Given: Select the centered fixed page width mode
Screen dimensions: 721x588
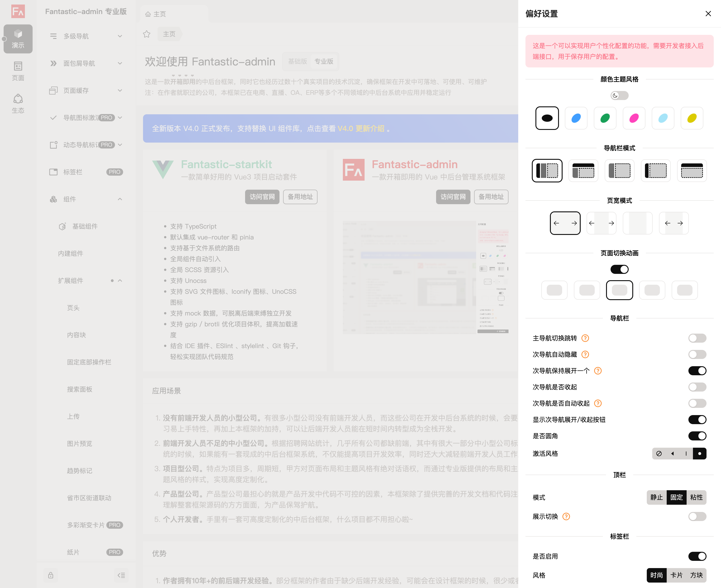Looking at the screenshot, I should point(638,223).
